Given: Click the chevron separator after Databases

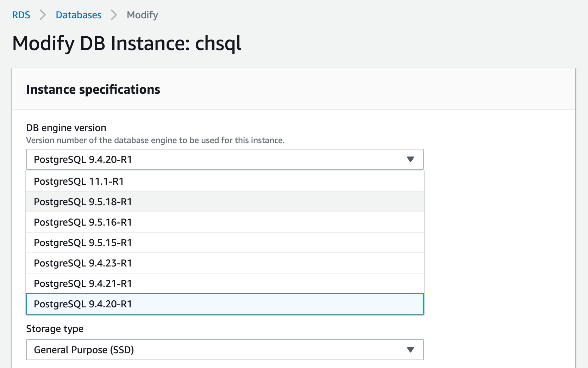Looking at the screenshot, I should pyautogui.click(x=114, y=15).
